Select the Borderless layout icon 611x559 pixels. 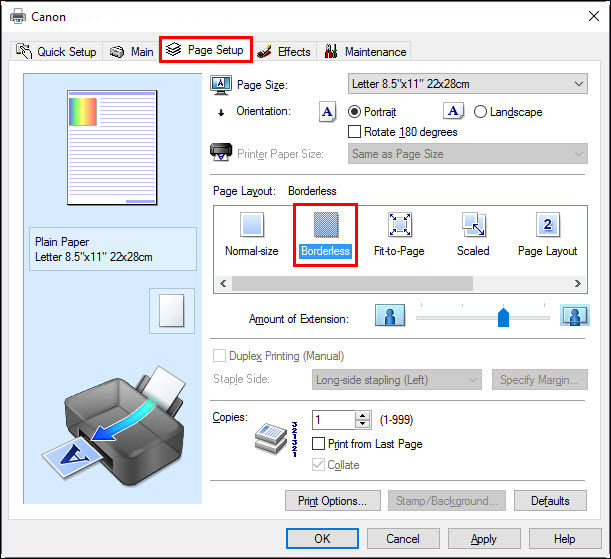pos(326,225)
